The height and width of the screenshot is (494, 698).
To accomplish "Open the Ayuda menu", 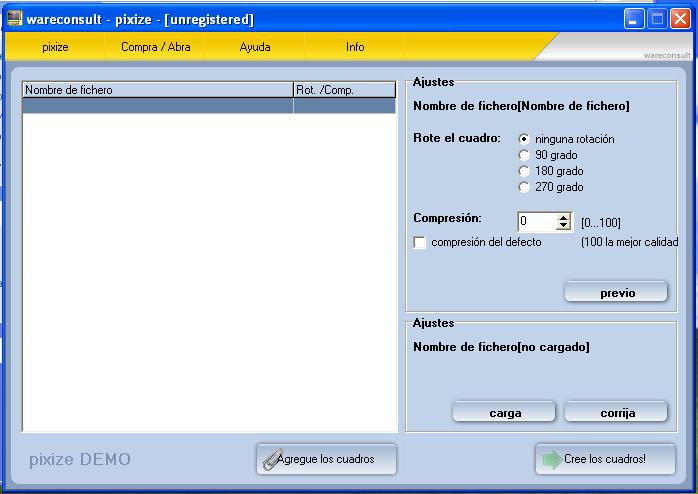I will coord(255,47).
